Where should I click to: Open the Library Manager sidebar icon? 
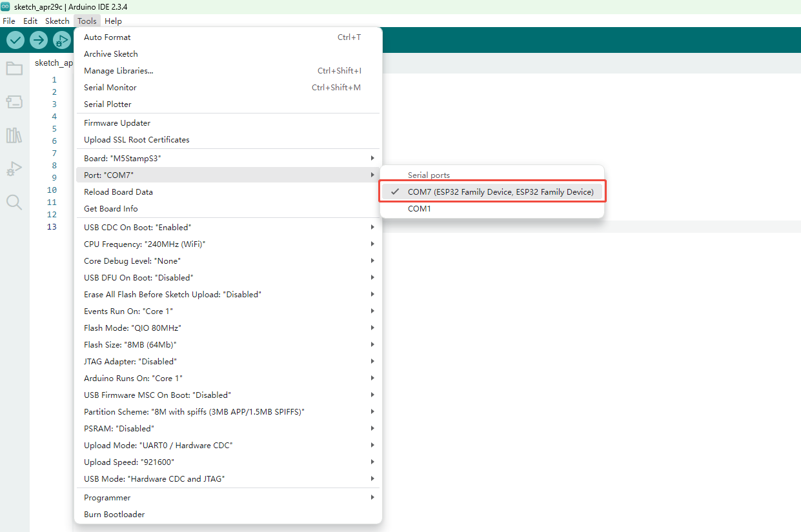(x=14, y=135)
